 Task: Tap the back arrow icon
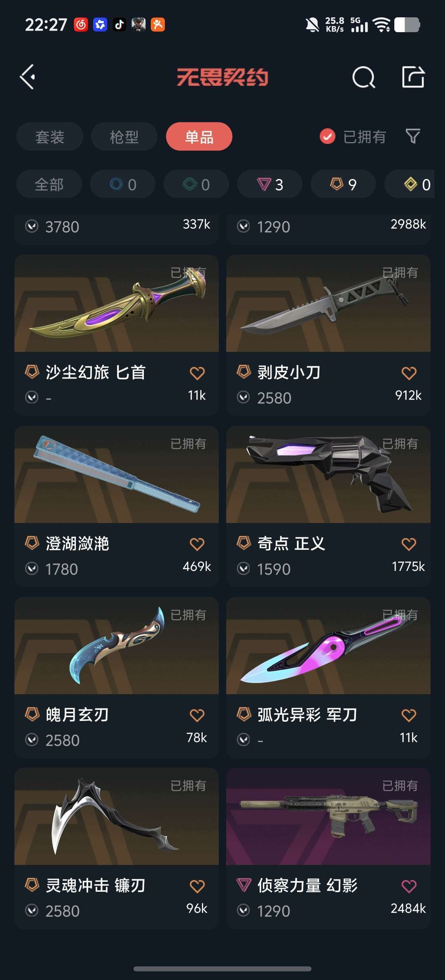pyautogui.click(x=27, y=77)
